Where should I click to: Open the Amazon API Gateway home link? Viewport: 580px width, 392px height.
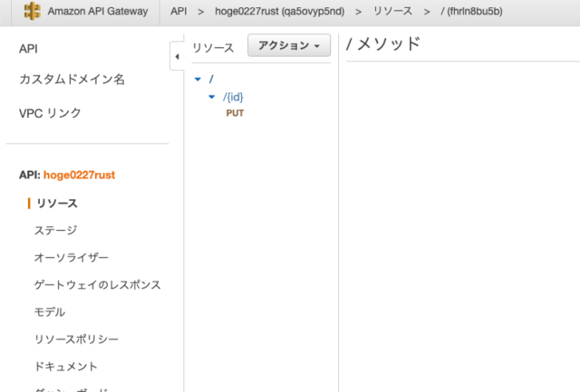coord(98,12)
